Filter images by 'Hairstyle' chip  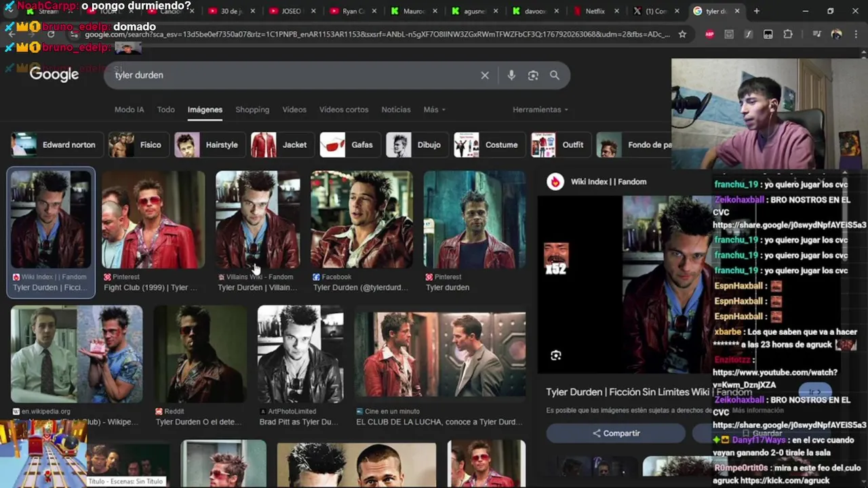tap(210, 145)
